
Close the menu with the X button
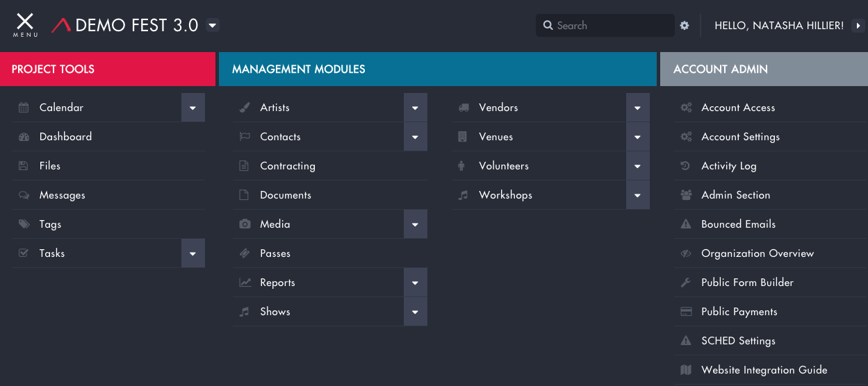coord(25,23)
